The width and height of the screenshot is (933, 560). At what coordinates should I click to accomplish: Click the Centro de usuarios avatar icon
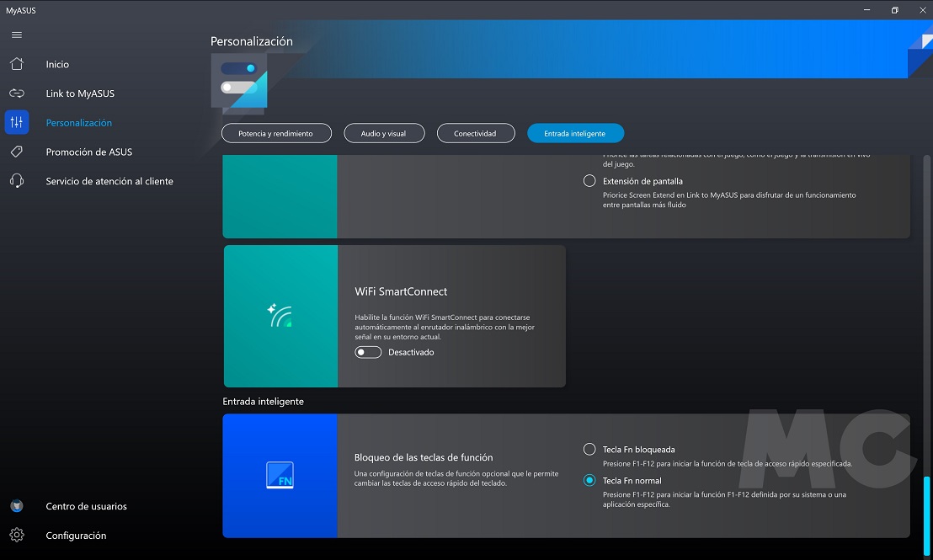pos(17,506)
